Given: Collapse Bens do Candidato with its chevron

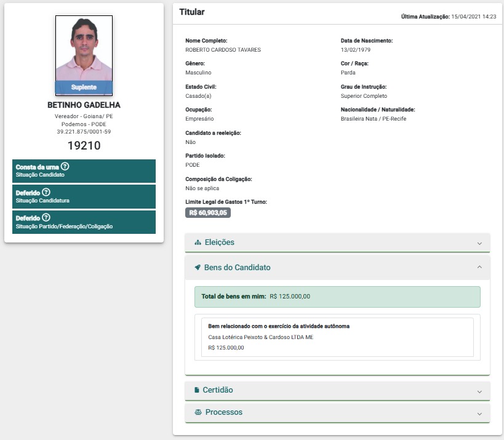Looking at the screenshot, I should [x=479, y=267].
